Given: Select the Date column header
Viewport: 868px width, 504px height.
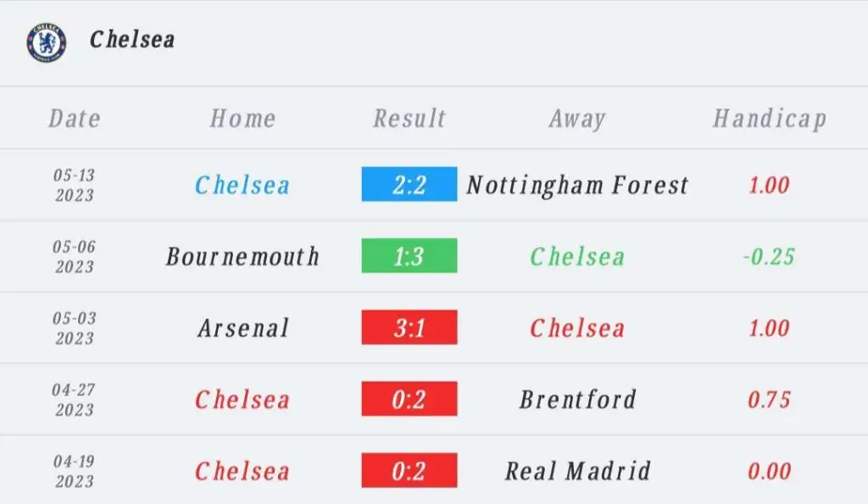Looking at the screenshot, I should pos(75,119).
